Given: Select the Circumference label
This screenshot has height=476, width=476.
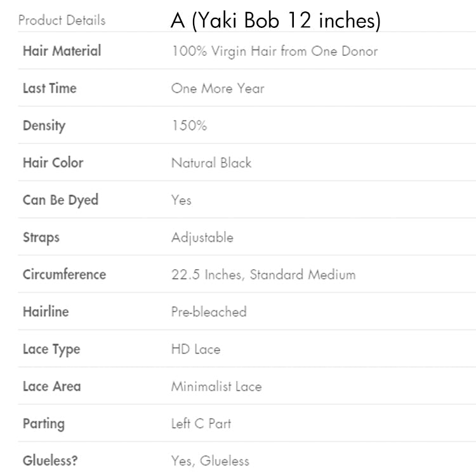Looking at the screenshot, I should (x=64, y=274).
